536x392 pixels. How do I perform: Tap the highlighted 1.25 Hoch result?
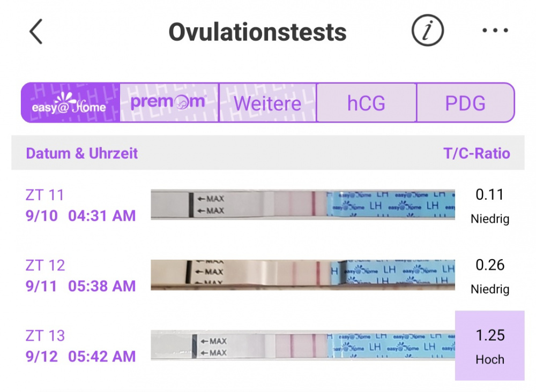point(490,345)
